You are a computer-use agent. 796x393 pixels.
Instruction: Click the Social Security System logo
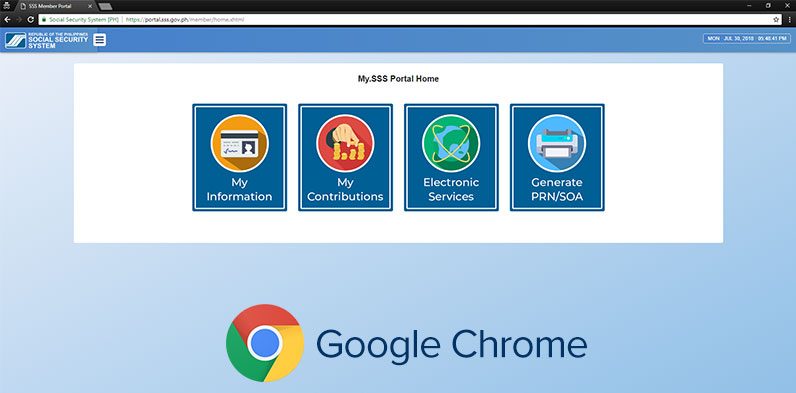(x=47, y=40)
